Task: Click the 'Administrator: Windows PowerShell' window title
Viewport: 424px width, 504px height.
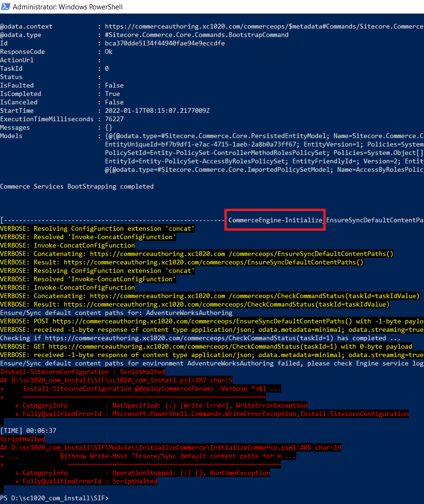Action: pyautogui.click(x=68, y=7)
